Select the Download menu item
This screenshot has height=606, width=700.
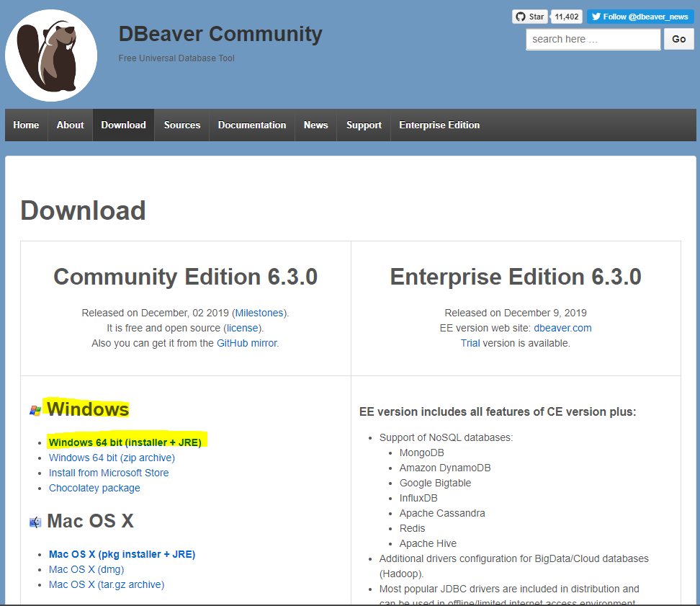click(123, 125)
